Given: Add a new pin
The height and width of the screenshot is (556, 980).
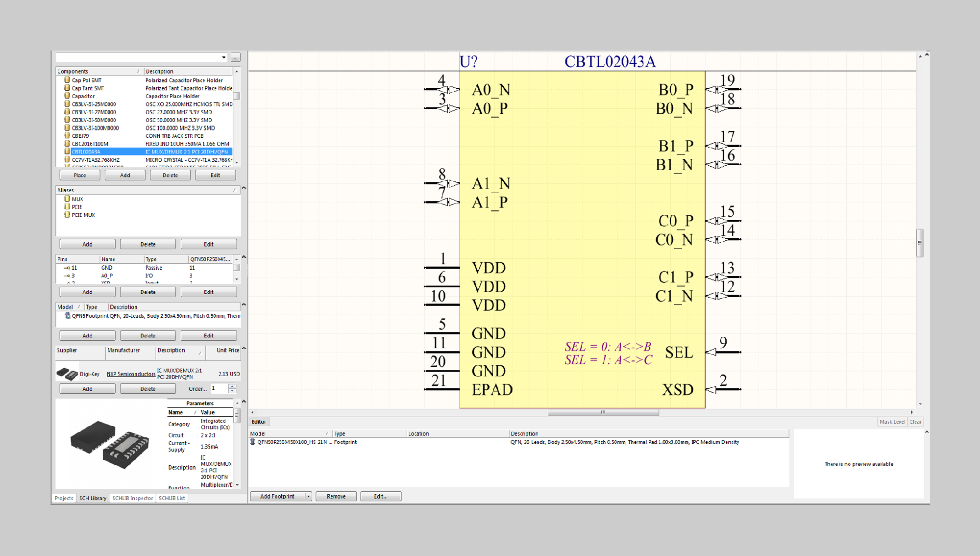Looking at the screenshot, I should (87, 292).
